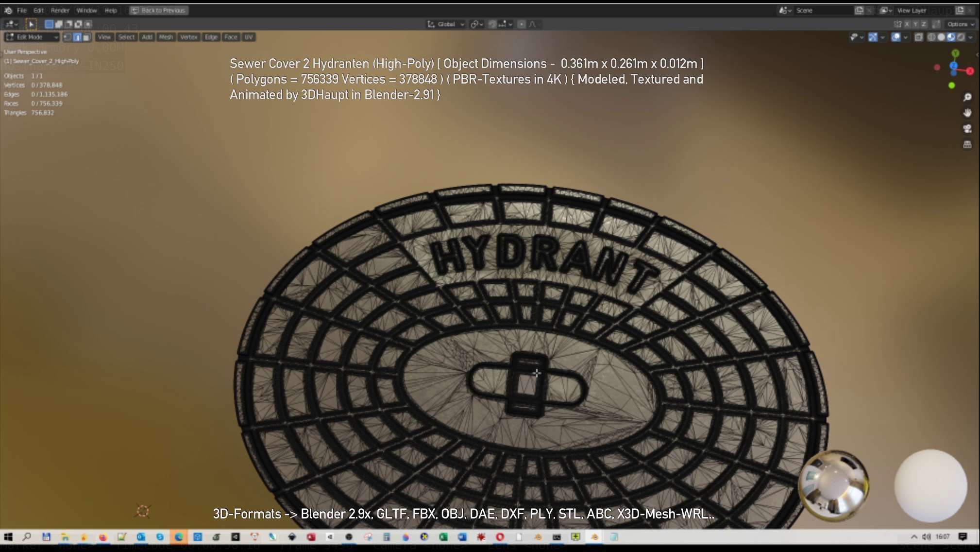This screenshot has width=980, height=552.
Task: Toggle the camera view icon
Action: tap(967, 129)
